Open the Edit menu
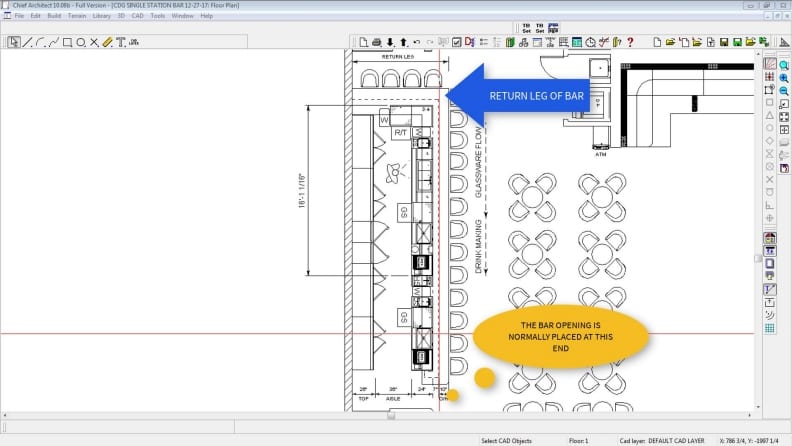The height and width of the screenshot is (446, 792). coord(35,16)
